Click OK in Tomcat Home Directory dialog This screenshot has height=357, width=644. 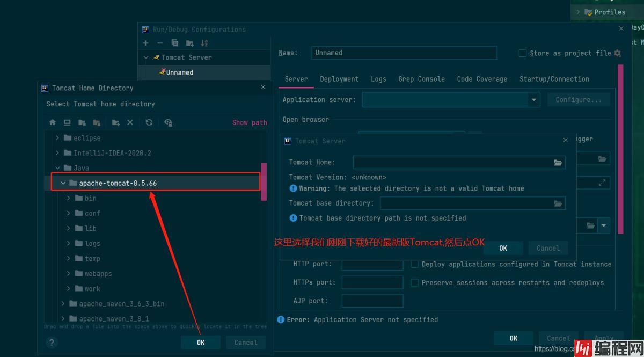[x=200, y=343]
